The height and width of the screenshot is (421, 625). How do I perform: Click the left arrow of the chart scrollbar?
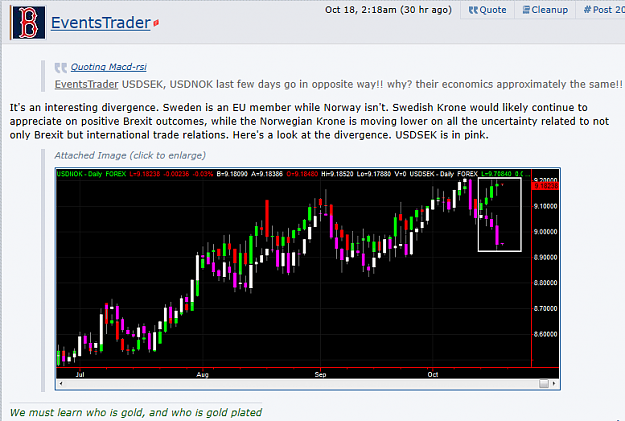[61, 384]
